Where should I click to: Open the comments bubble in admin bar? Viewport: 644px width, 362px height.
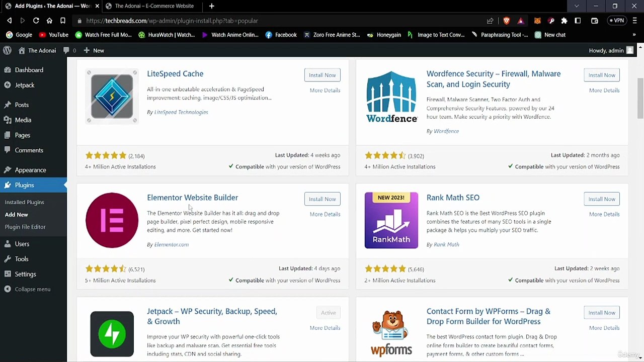[x=70, y=50]
